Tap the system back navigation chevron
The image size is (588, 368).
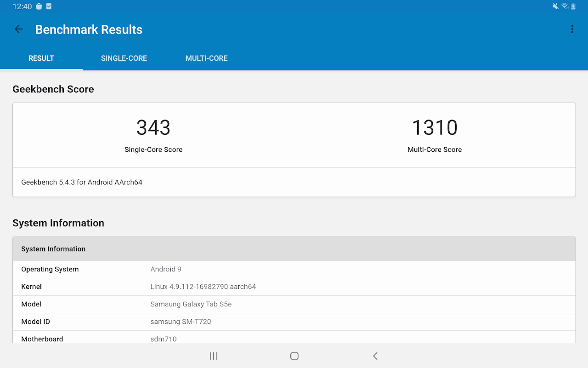375,356
